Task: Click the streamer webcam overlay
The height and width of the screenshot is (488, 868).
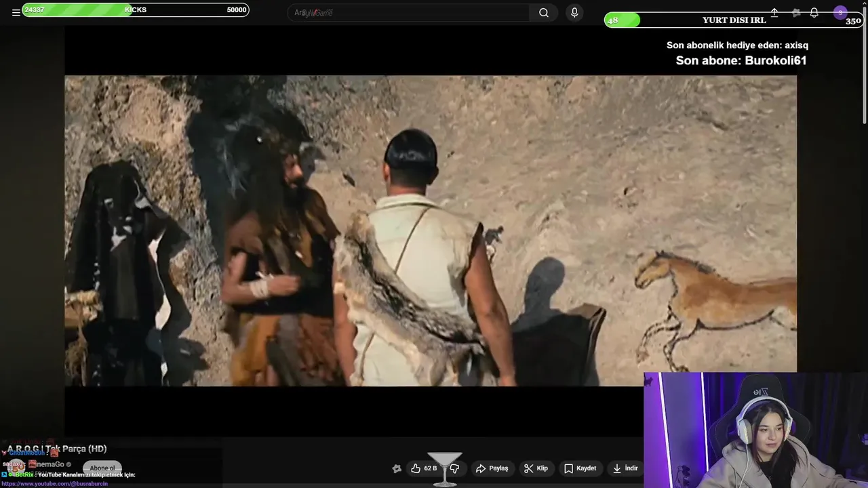Action: tap(755, 430)
